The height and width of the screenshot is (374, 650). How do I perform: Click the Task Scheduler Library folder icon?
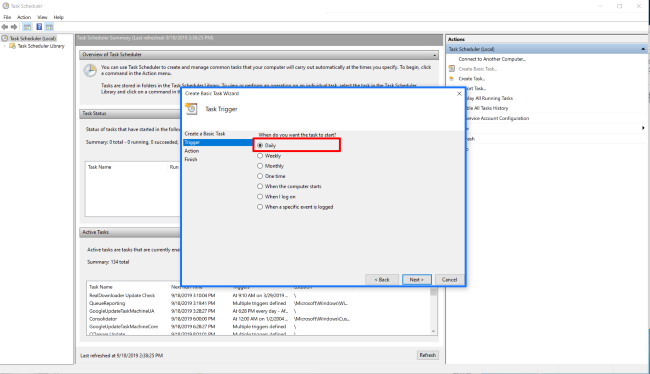(12, 46)
